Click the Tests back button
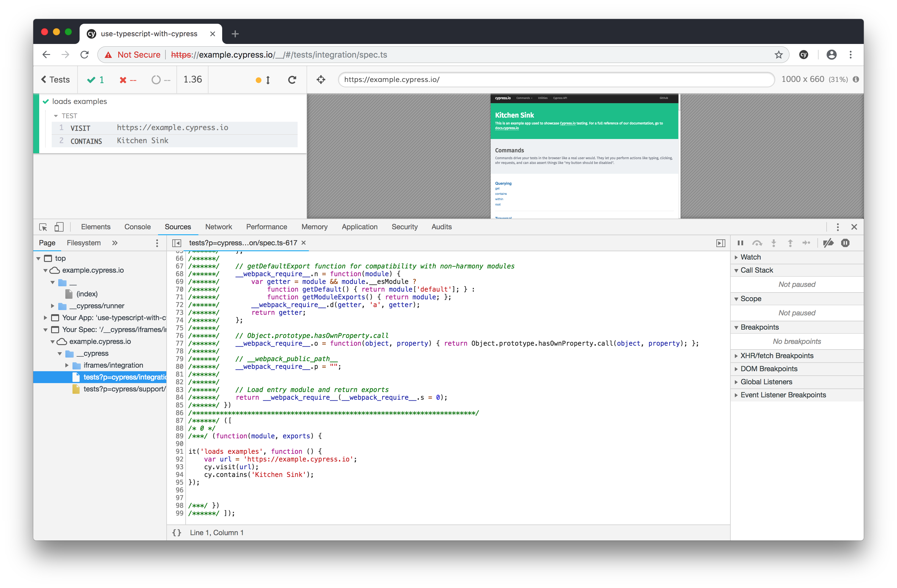The height and width of the screenshot is (588, 897). tap(55, 80)
